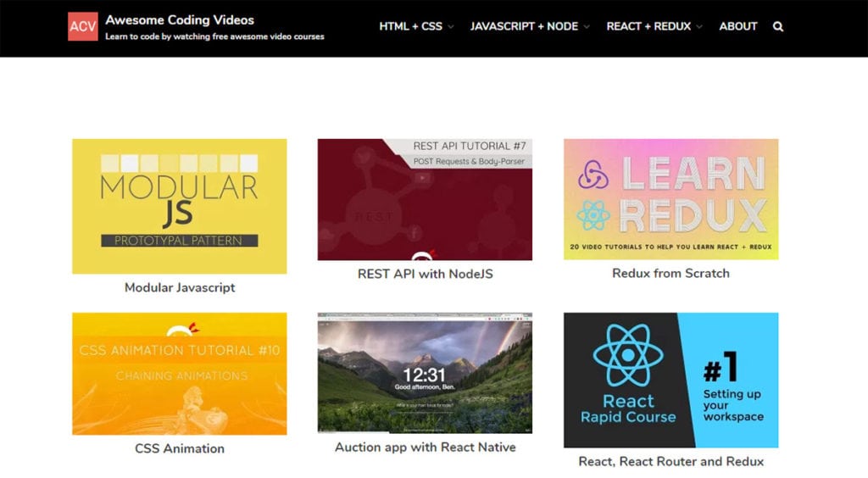Viewport: 868px width, 478px height.
Task: Click the red ACV site logo
Action: (x=82, y=26)
